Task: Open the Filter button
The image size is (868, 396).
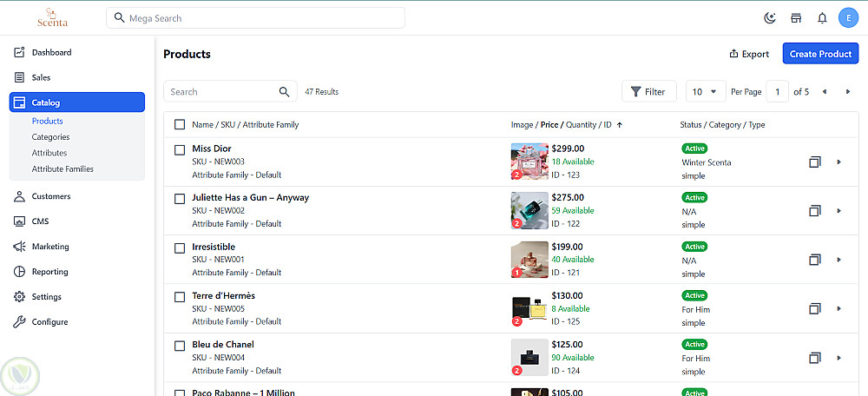Action: click(648, 91)
